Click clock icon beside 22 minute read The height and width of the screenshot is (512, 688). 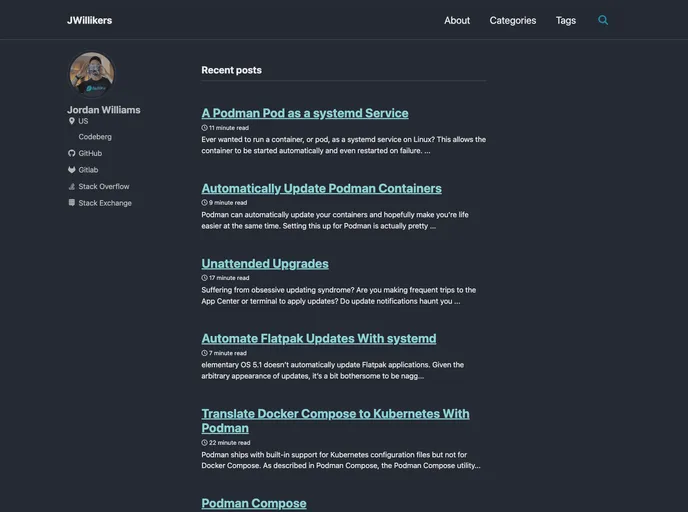(x=204, y=443)
